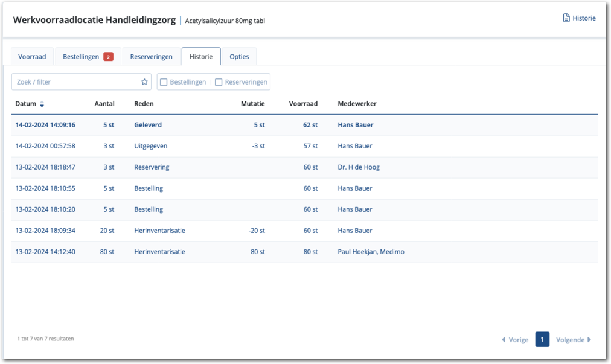611x364 pixels.
Task: Click the sort arrow next to Datum
Action: 42,104
